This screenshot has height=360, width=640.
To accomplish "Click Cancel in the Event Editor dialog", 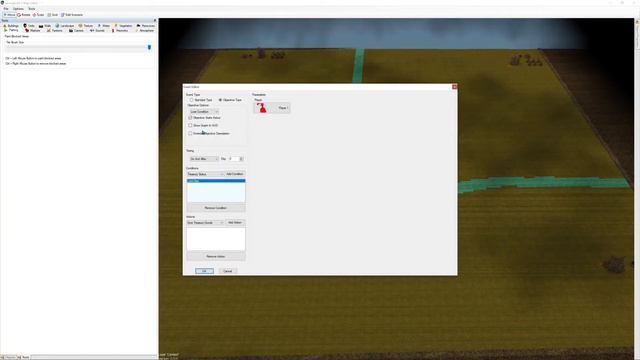I will pyautogui.click(x=228, y=271).
